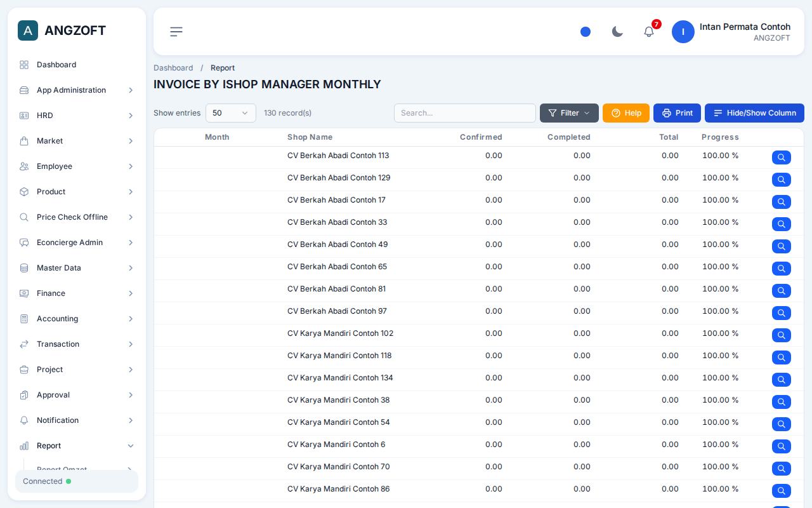The height and width of the screenshot is (508, 812).
Task: View details for CV Berkah Abadi Contoh 113
Action: click(x=782, y=157)
